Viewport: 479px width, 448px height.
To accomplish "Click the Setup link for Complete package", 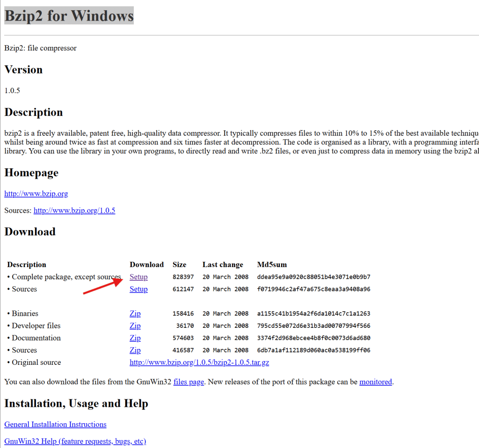I will point(138,277).
